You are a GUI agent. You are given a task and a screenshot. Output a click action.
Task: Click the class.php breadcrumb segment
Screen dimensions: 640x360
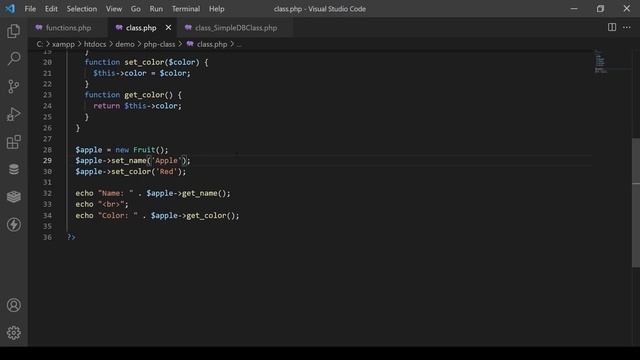click(212, 44)
